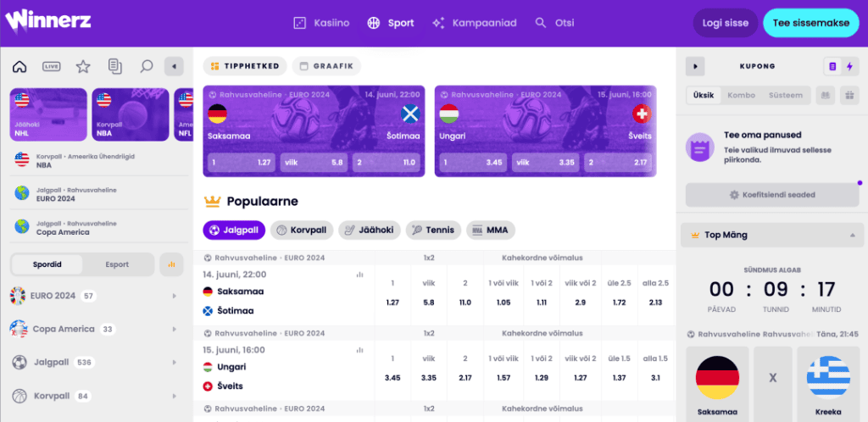
Task: Select the Graafik tab
Action: click(326, 66)
